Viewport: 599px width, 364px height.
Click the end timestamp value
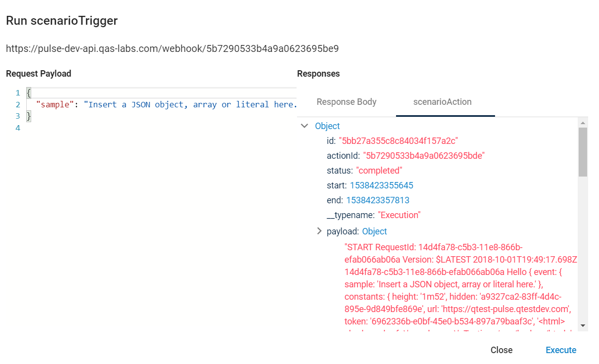[x=378, y=200]
